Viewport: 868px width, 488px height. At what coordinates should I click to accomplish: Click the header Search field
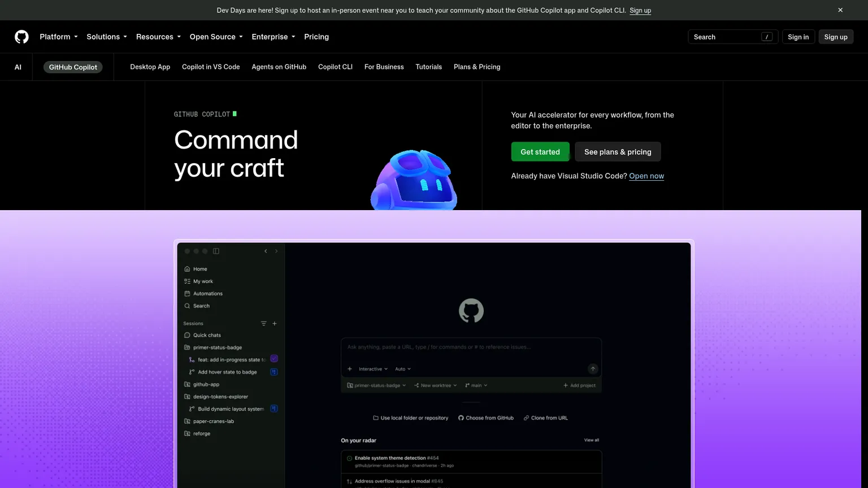click(x=733, y=37)
